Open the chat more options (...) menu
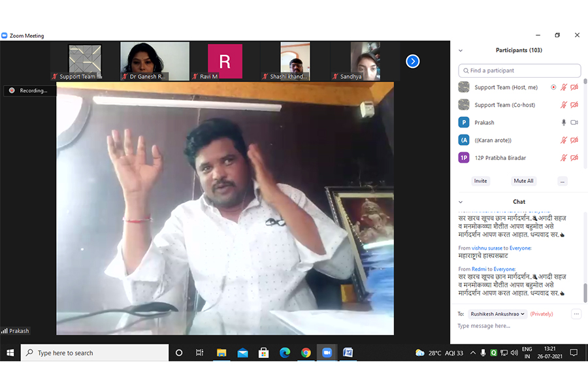The height and width of the screenshot is (392, 588). pos(576,314)
